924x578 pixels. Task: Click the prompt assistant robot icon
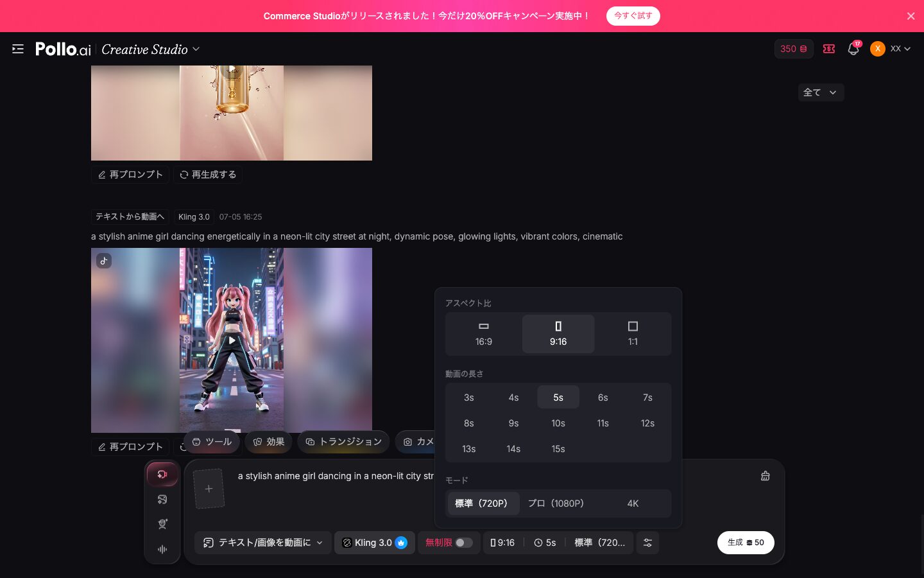click(x=765, y=476)
